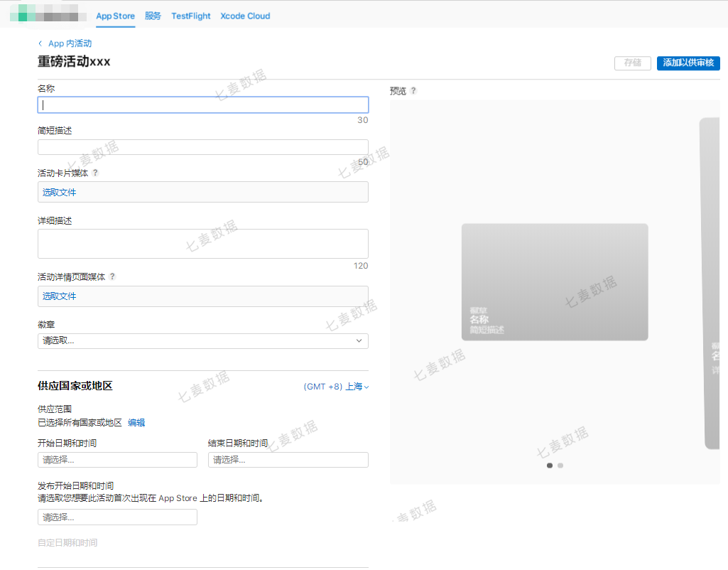Click the 存储 save button

[632, 63]
